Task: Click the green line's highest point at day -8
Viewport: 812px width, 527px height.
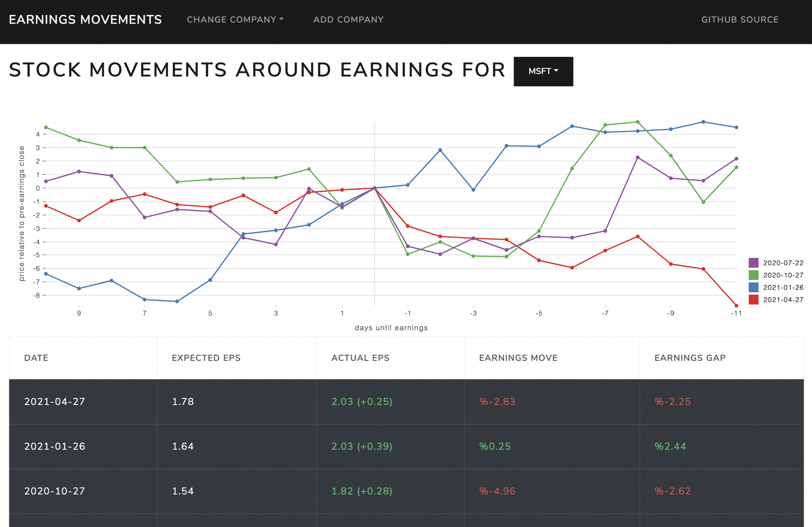Action: [638, 122]
